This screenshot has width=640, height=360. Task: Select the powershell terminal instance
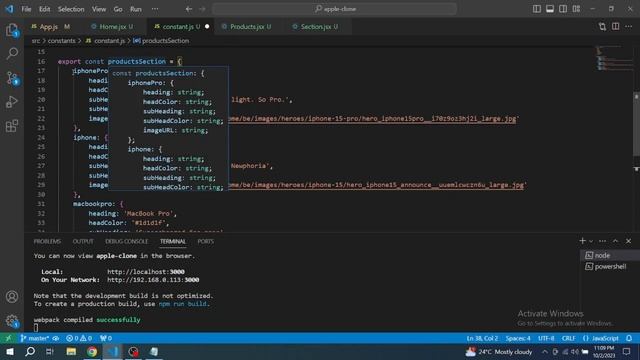coord(610,267)
